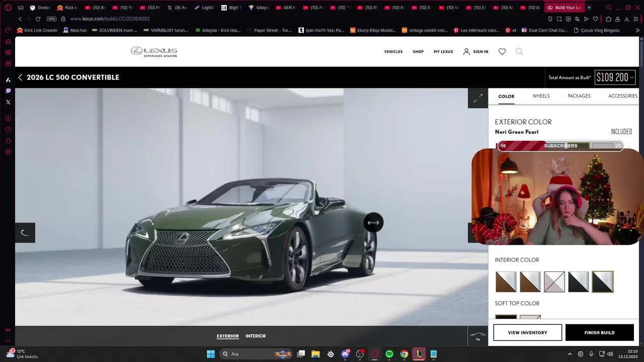Image resolution: width=644 pixels, height=362 pixels.
Task: Switch viewer to INTERIOR
Action: click(256, 336)
